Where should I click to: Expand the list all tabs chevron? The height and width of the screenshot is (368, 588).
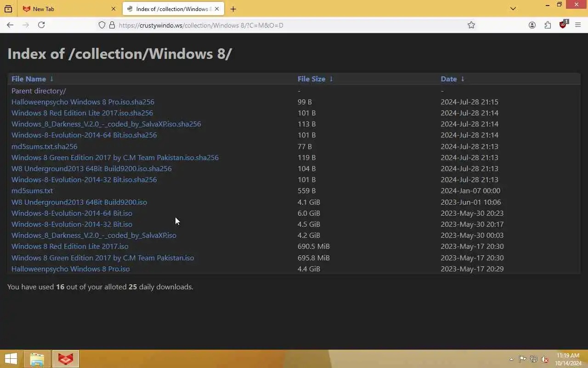click(513, 9)
